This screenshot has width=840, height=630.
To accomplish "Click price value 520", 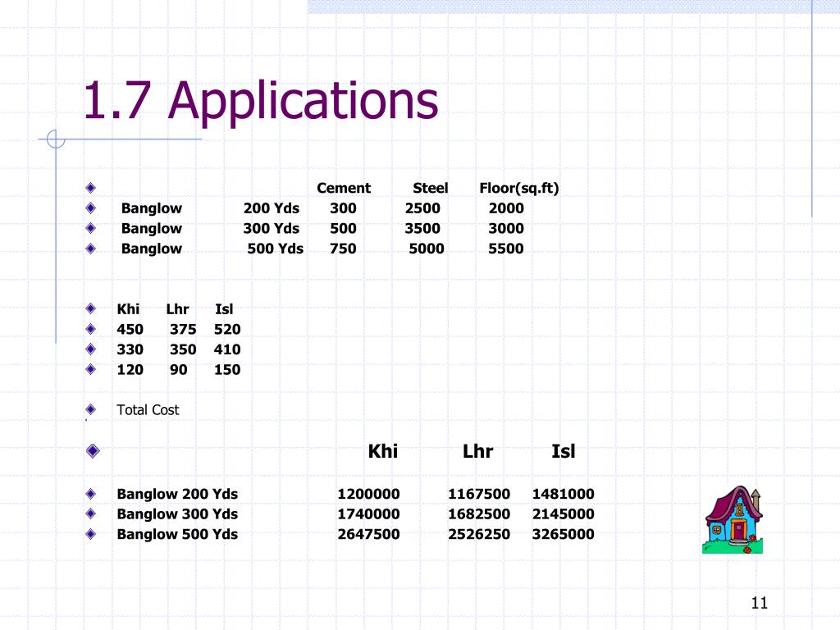I will click(x=227, y=330).
